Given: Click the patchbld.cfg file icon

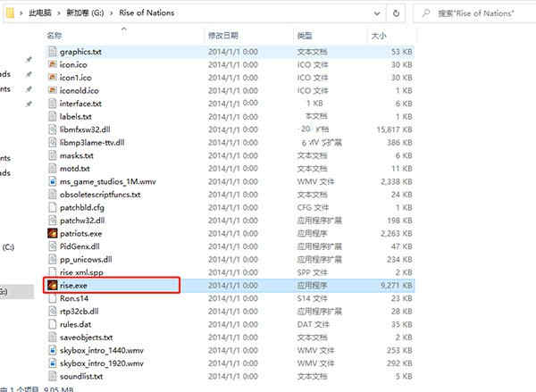Looking at the screenshot, I should (53, 207).
